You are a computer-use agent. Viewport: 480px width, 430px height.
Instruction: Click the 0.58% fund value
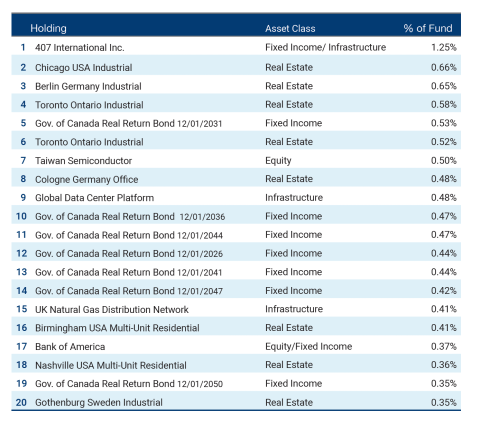click(x=444, y=105)
